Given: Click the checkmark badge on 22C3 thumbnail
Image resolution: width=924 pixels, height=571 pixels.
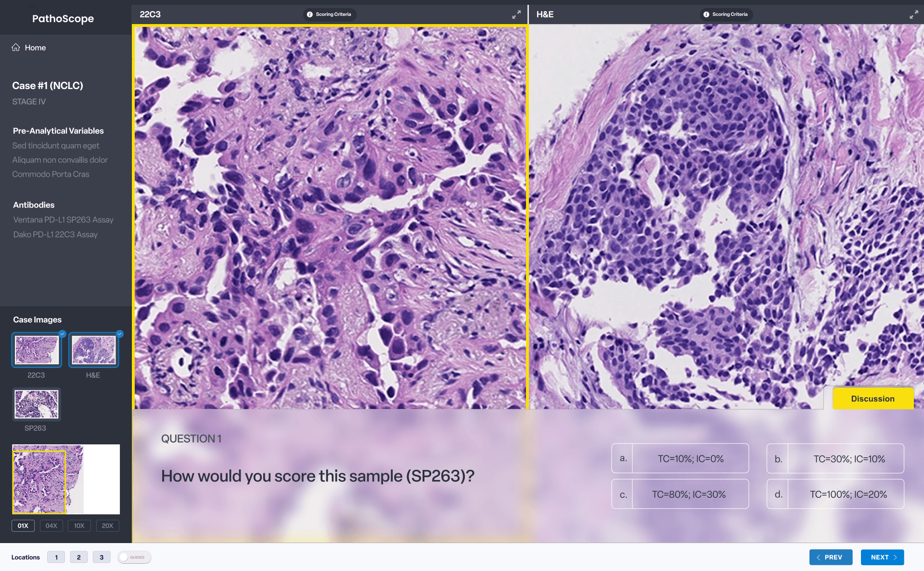Looking at the screenshot, I should (62, 334).
